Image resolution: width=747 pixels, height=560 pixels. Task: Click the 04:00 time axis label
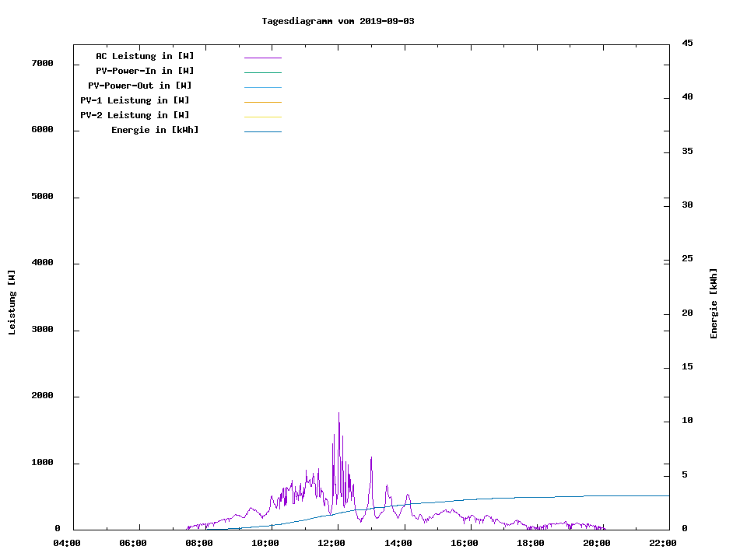[67, 544]
